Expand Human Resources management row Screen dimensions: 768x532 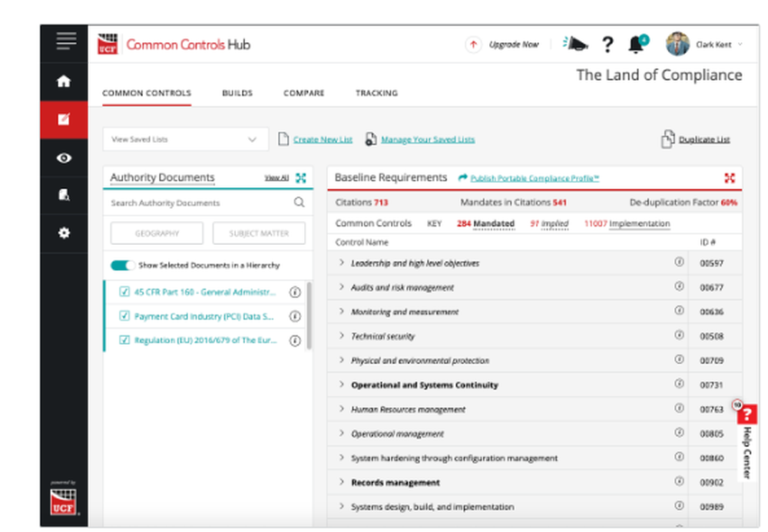click(x=342, y=408)
